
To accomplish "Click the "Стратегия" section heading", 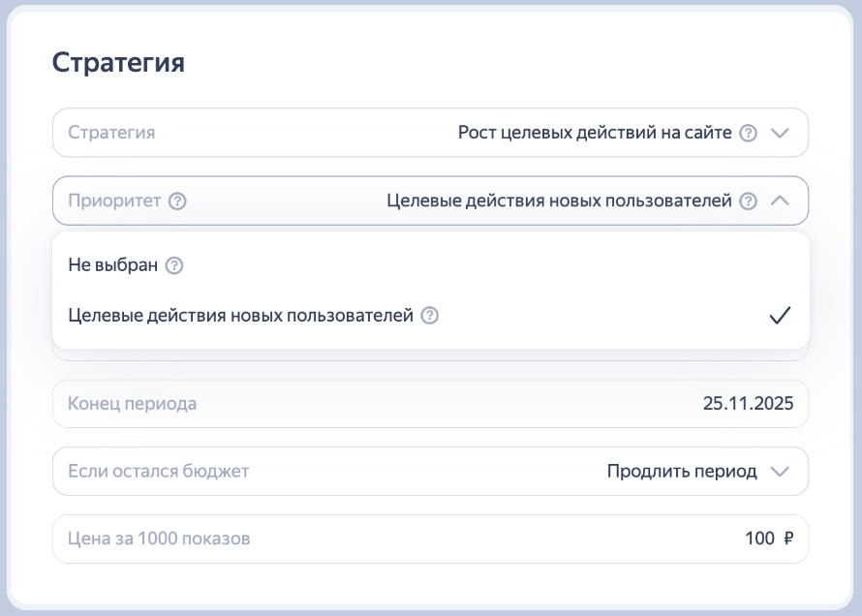I will [x=117, y=63].
